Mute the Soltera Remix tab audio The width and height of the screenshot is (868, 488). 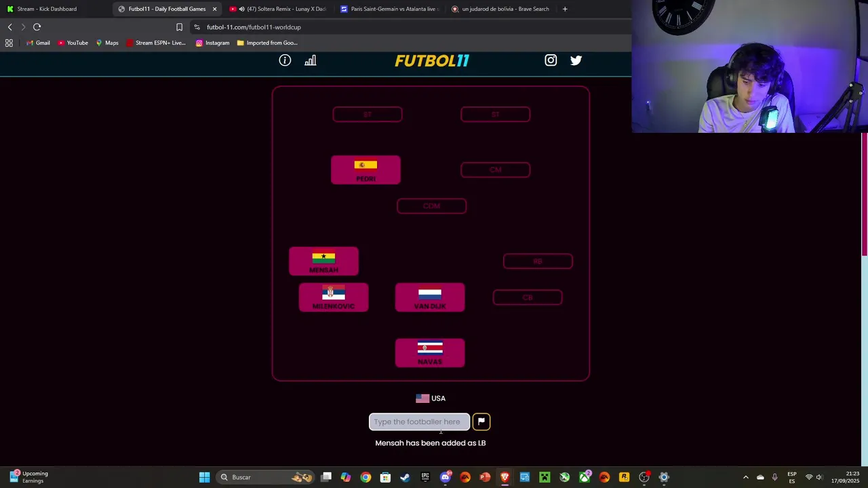click(242, 9)
